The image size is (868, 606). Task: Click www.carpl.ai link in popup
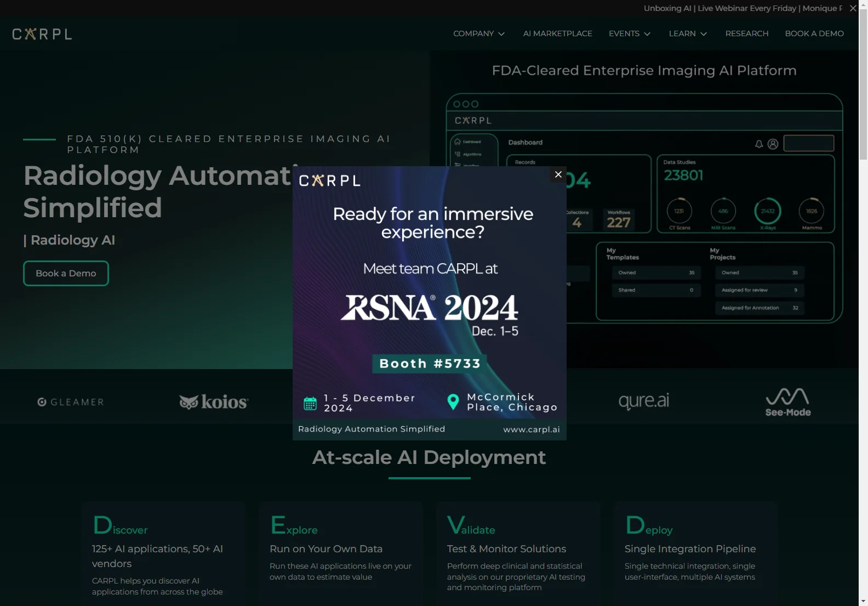click(x=532, y=429)
